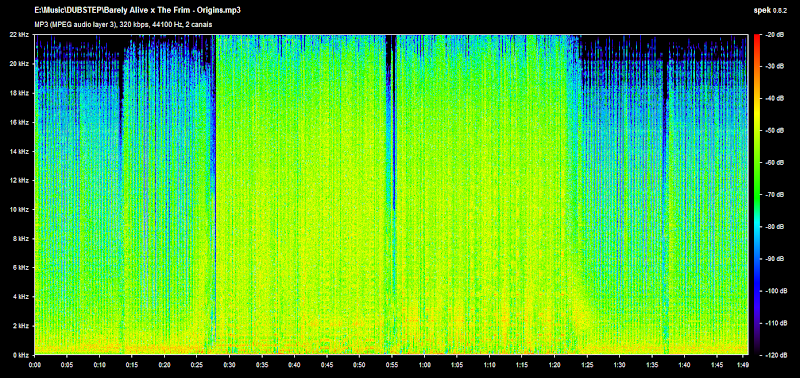Viewport: 800px width, 378px height.
Task: Select the 0:45 time marker label
Action: (x=327, y=365)
